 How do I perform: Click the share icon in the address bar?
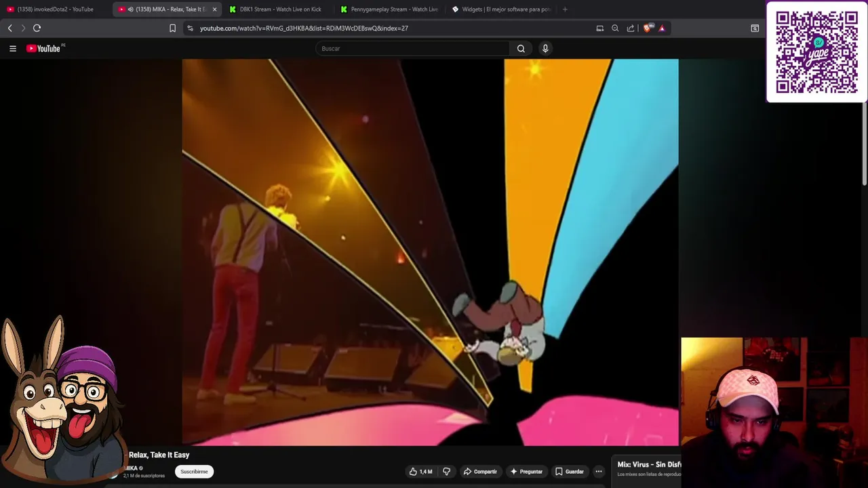coord(631,28)
